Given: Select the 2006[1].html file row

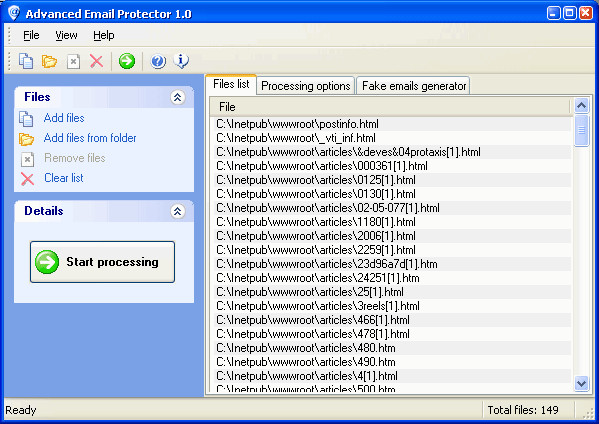Looking at the screenshot, I should pos(392,236).
